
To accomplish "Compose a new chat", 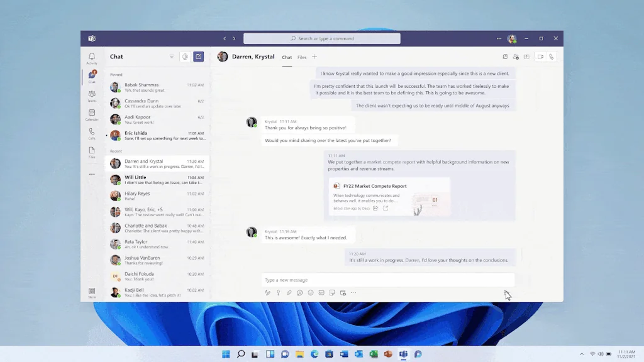I will 198,57.
